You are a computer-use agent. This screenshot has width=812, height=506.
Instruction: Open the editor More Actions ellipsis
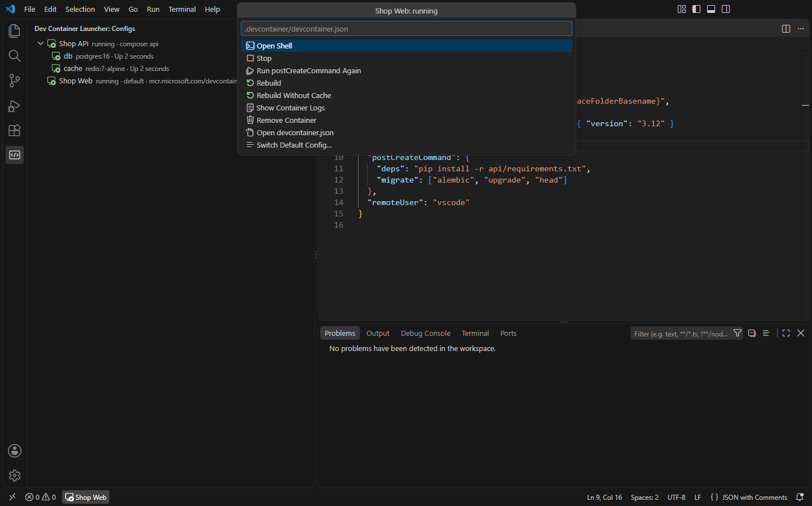pyautogui.click(x=801, y=29)
